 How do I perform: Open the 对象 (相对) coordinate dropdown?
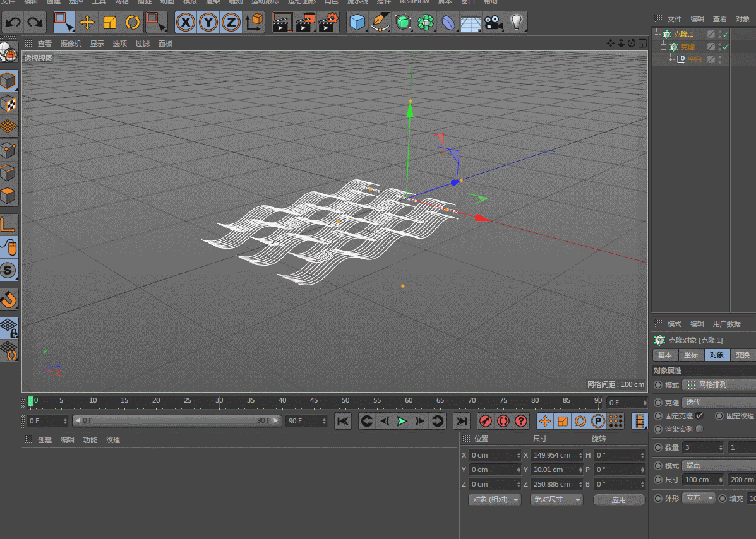[495, 499]
